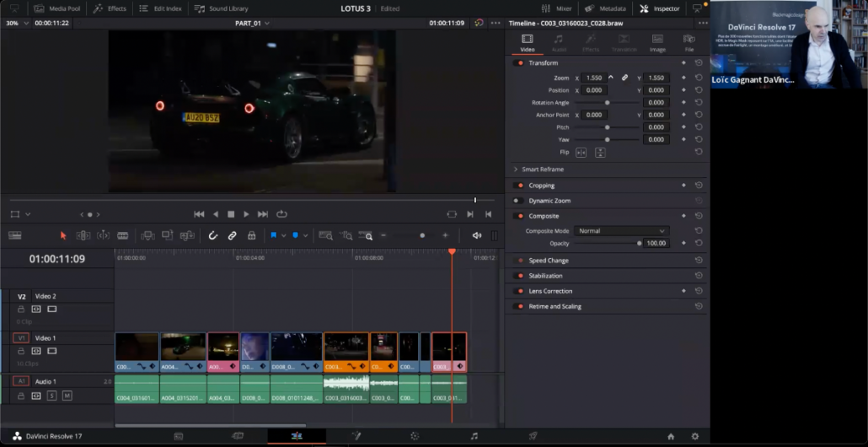Stop playback

pos(232,214)
